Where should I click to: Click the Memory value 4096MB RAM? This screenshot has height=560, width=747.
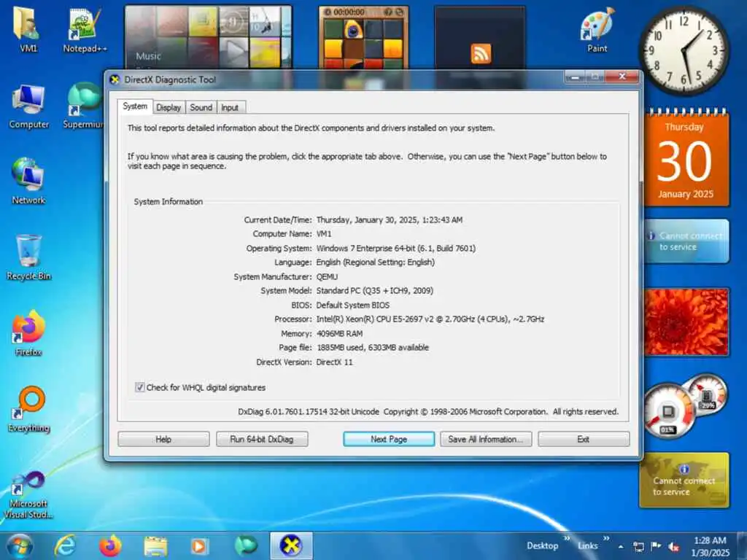coord(340,333)
